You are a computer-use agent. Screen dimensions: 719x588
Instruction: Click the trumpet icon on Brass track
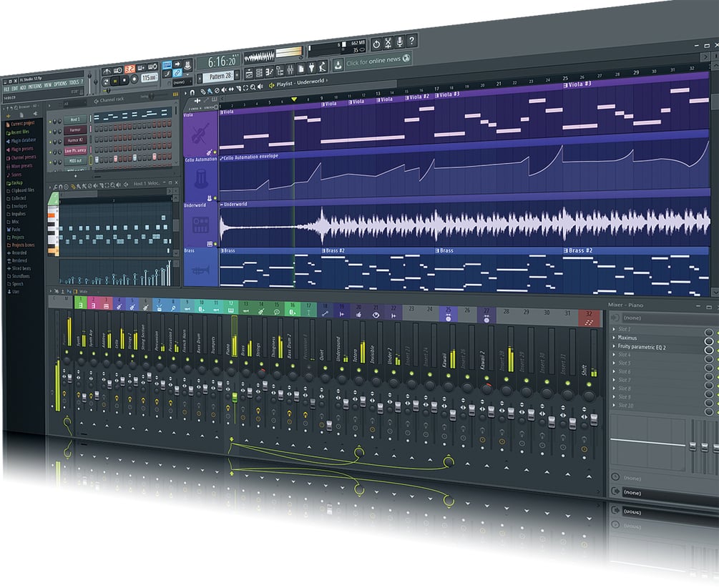point(200,270)
